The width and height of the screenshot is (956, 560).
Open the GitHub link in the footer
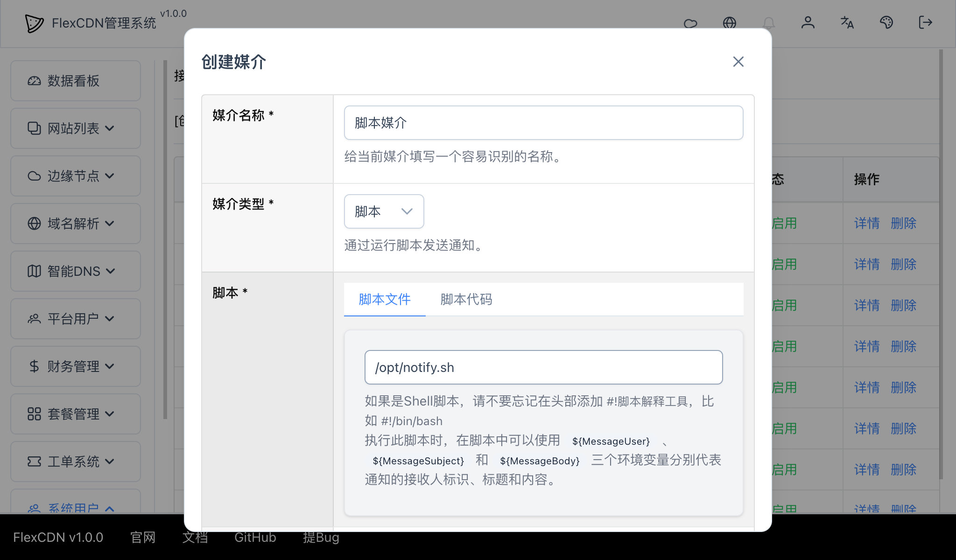click(255, 537)
